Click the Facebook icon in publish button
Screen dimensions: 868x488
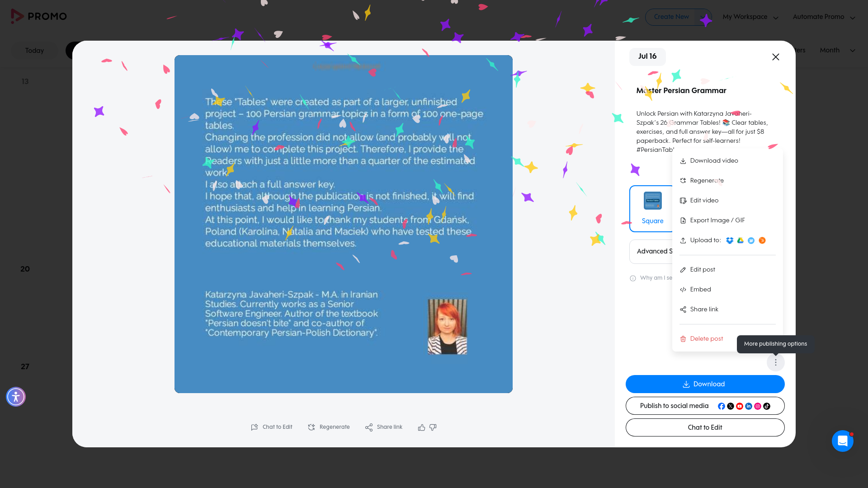tap(722, 406)
